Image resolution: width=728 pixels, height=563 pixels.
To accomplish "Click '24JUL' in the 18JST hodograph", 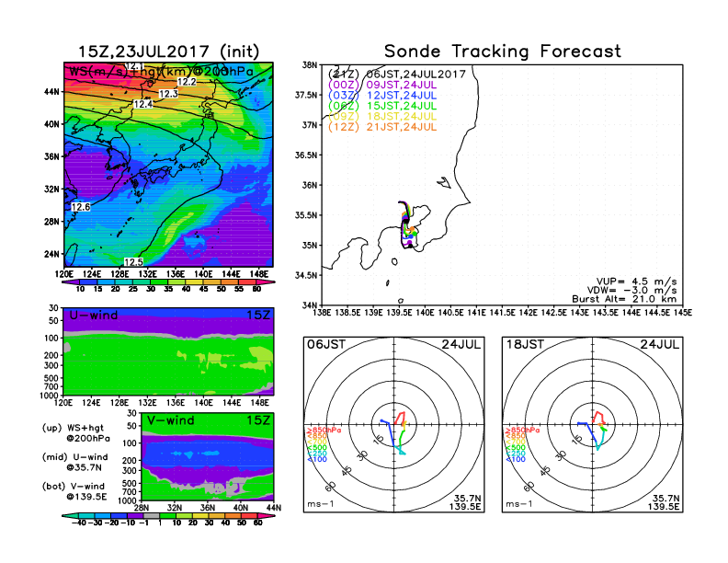I will tap(660, 344).
